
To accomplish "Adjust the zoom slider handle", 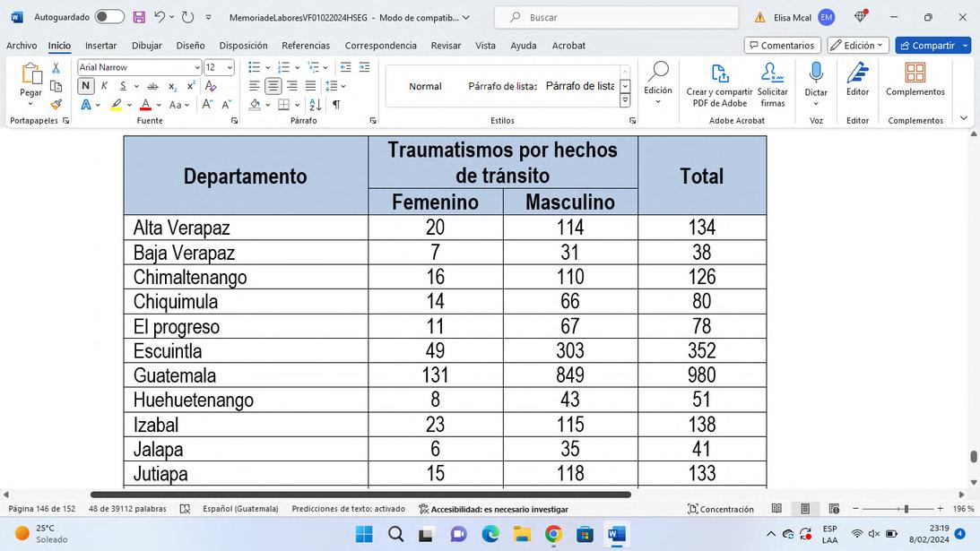I will tap(906, 509).
